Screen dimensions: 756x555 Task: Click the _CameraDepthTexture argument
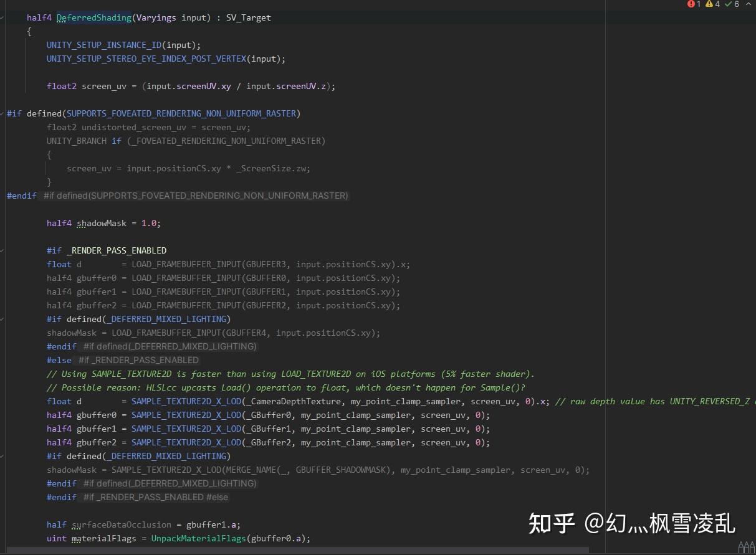click(x=294, y=401)
